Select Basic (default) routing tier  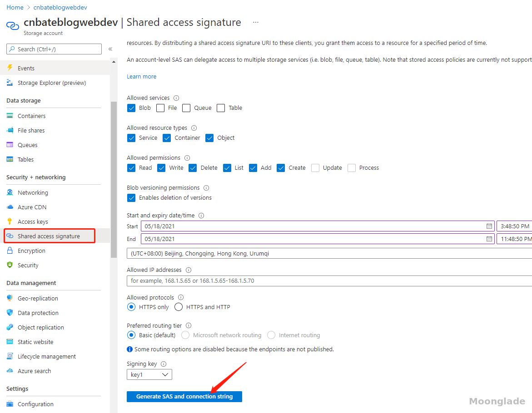pos(131,335)
